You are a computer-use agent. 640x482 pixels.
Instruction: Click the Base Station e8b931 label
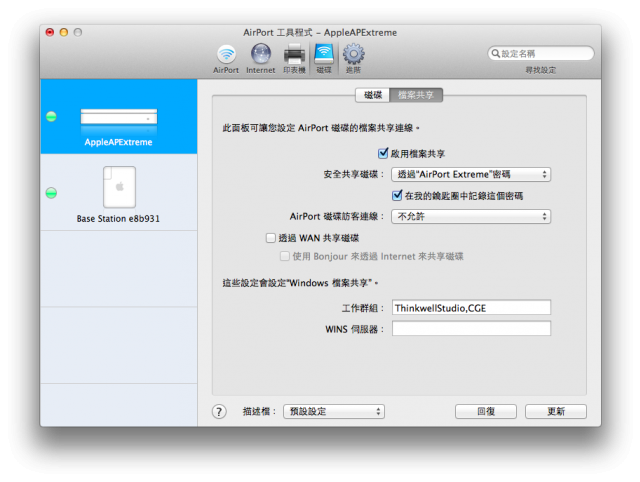[118, 218]
